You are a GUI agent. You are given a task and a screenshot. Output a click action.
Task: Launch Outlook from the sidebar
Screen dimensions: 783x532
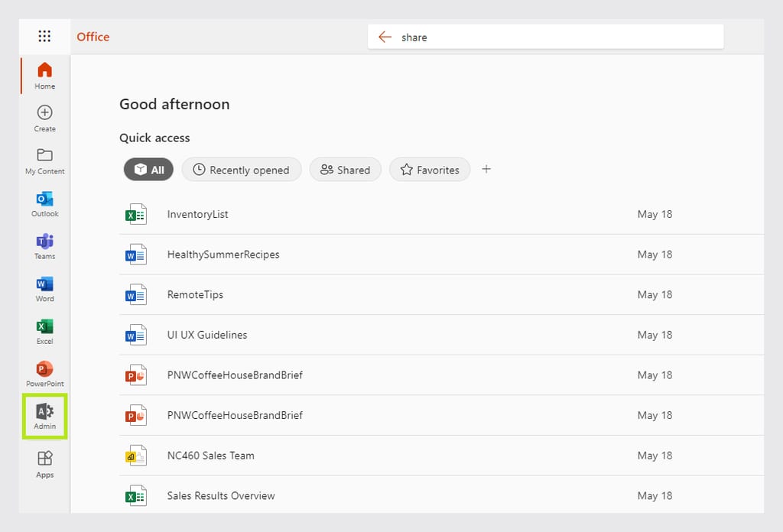pyautogui.click(x=44, y=203)
